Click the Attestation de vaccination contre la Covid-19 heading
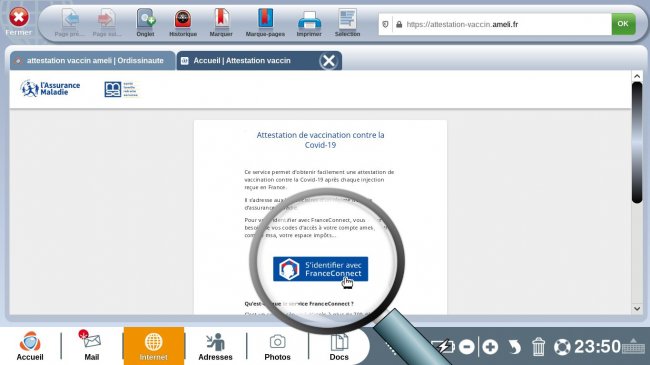Image resolution: width=650 pixels, height=365 pixels. click(320, 140)
